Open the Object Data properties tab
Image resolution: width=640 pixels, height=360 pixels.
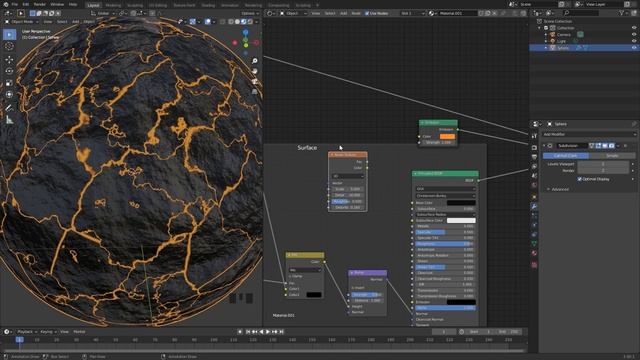coord(534,244)
